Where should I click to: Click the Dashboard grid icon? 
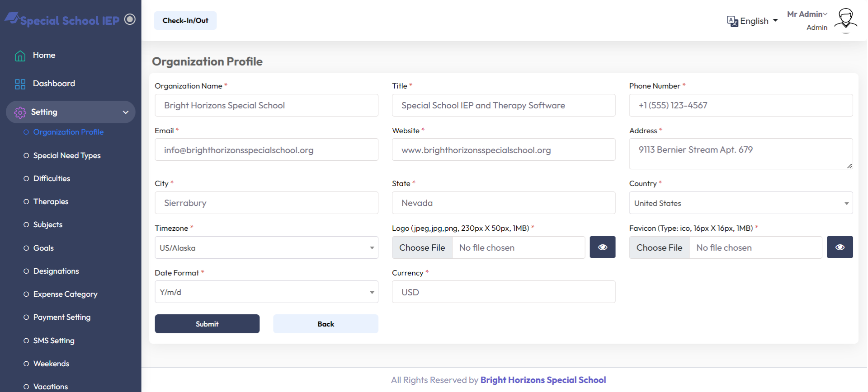[x=20, y=84]
